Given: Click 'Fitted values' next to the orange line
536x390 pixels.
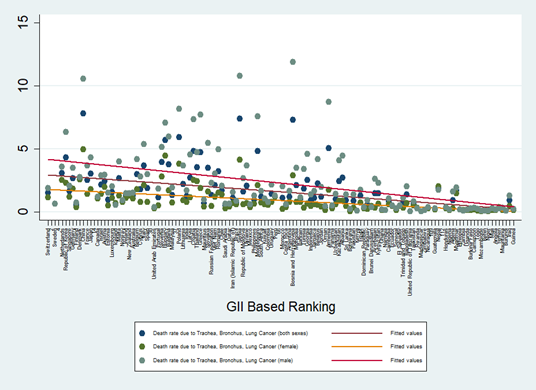Looking at the screenshot, I should click(406, 347).
